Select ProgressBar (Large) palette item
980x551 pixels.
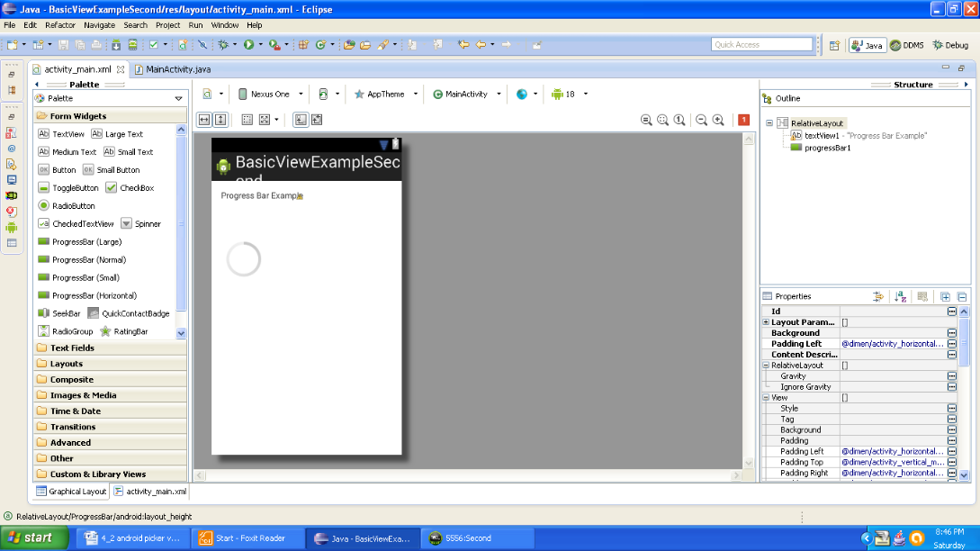tap(80, 241)
